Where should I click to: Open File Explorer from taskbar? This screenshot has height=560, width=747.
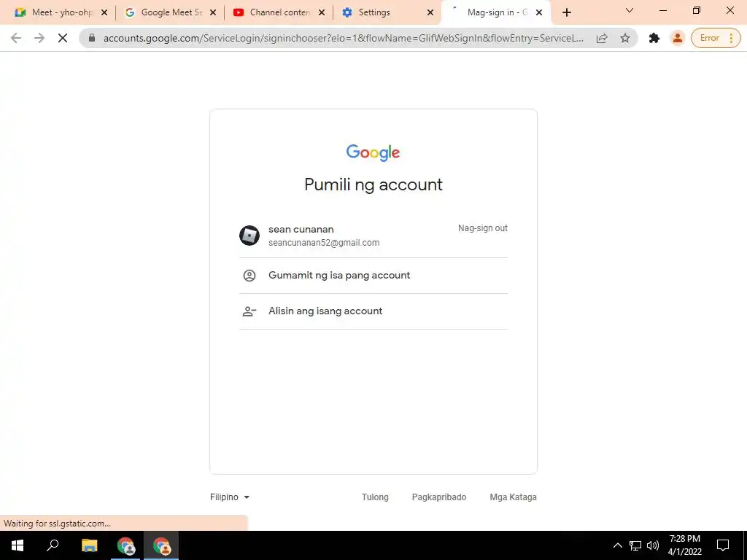[89, 545]
